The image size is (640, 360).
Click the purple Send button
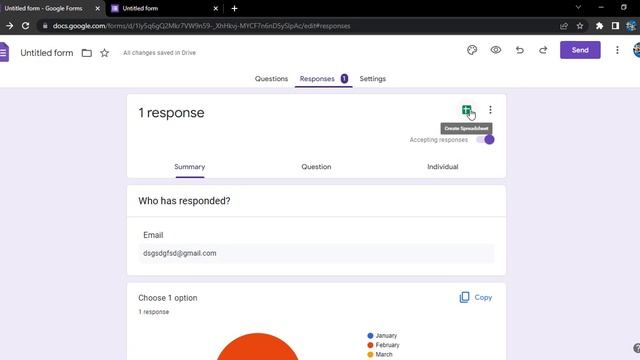[580, 50]
